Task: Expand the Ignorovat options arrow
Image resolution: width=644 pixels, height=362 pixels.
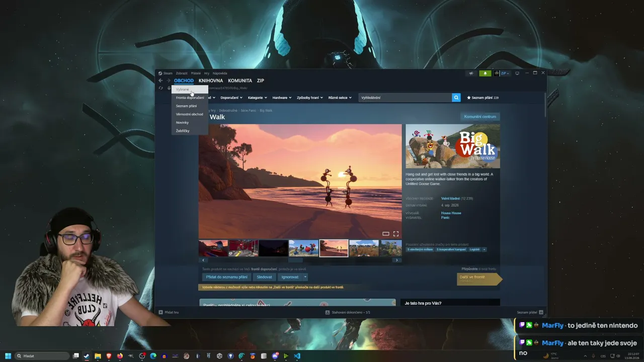Action: click(x=305, y=277)
